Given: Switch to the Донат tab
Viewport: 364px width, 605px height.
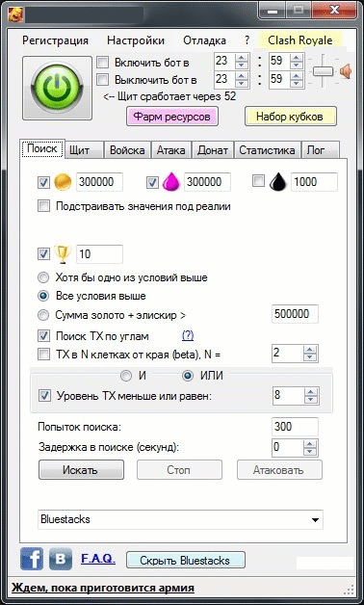Looking at the screenshot, I should point(213,150).
